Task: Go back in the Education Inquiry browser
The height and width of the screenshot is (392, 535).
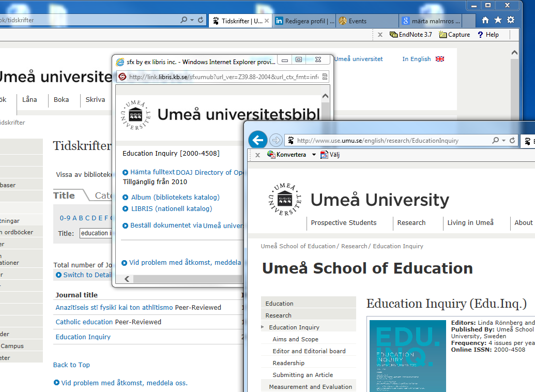Action: click(x=257, y=140)
